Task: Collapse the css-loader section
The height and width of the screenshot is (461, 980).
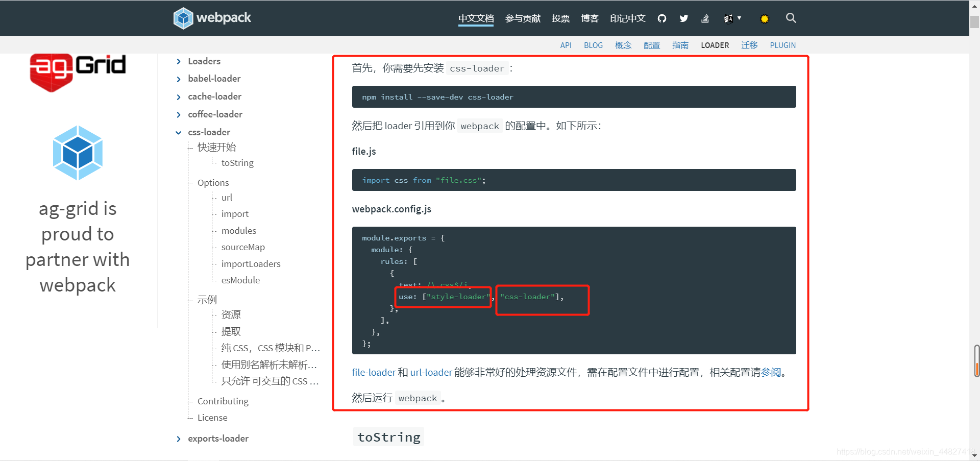Action: (x=179, y=132)
